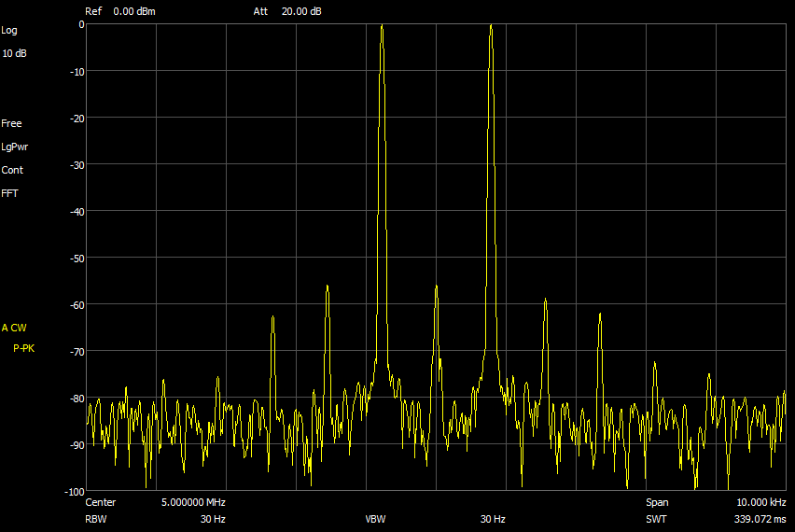Toggle the Cont sweep mode label
Screen dimensions: 795x532
[x=12, y=170]
